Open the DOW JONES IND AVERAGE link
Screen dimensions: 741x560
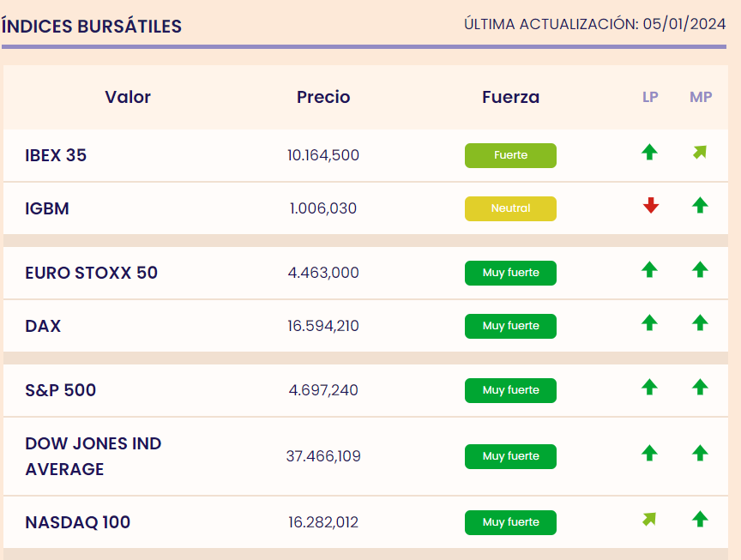pos(93,456)
